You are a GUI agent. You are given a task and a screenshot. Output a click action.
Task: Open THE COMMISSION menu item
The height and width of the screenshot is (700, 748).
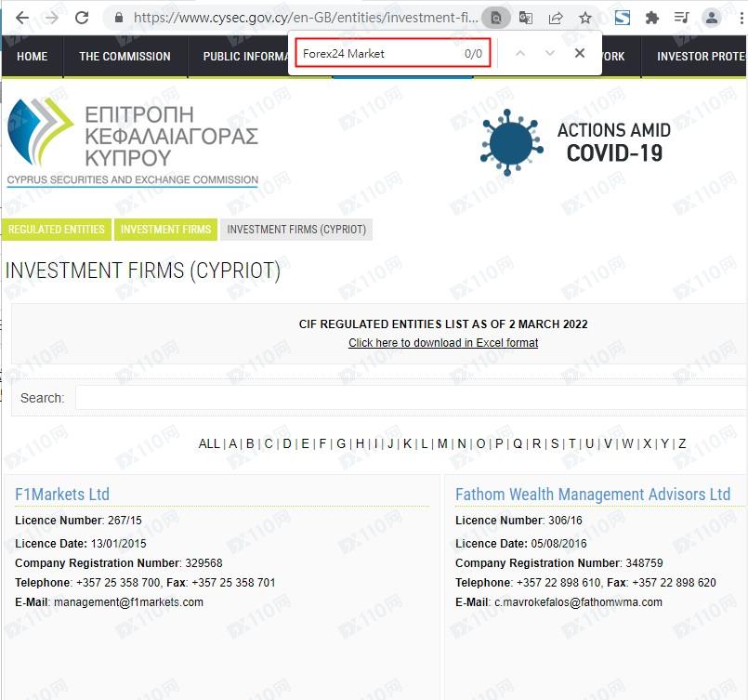125,57
